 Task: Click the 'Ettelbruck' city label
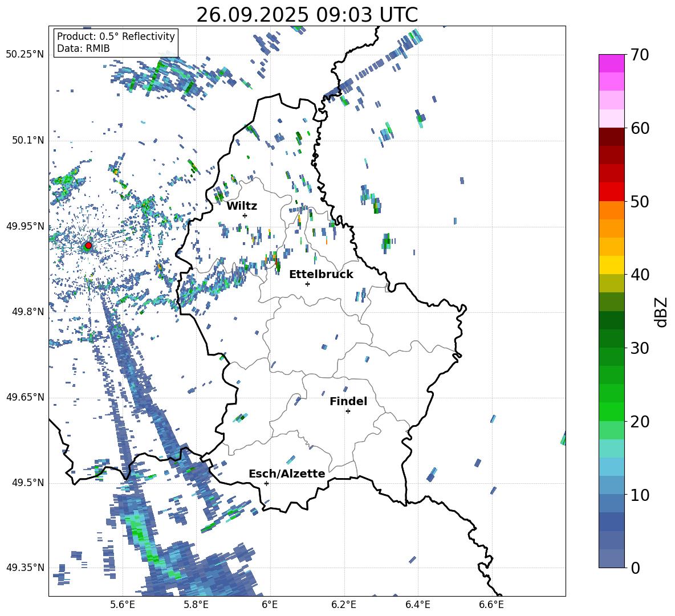tap(321, 275)
